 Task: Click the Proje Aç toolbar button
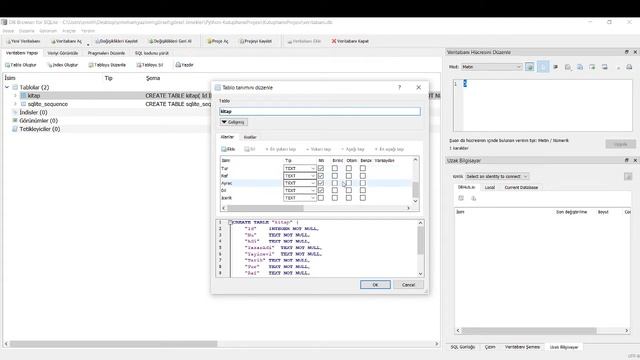[218, 41]
